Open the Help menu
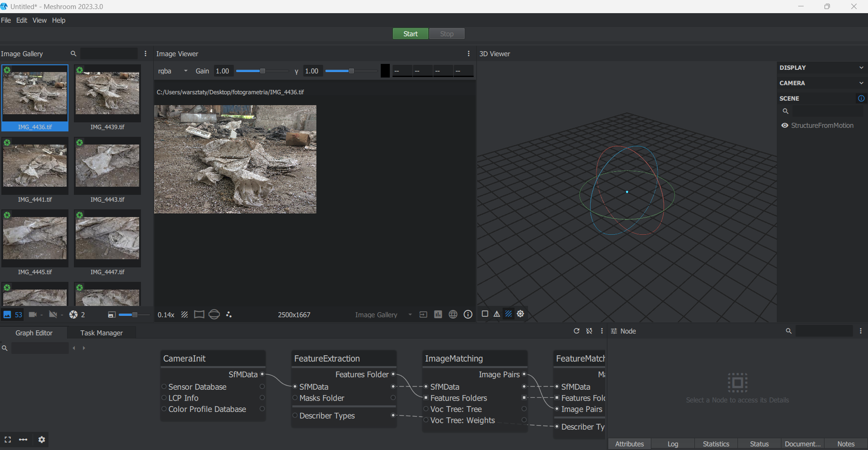The image size is (868, 450). click(x=58, y=20)
